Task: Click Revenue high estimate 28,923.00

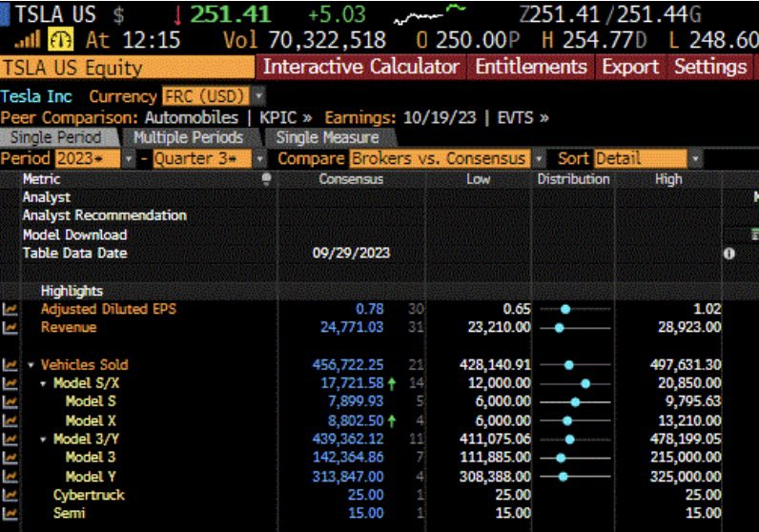Action: 689,328
